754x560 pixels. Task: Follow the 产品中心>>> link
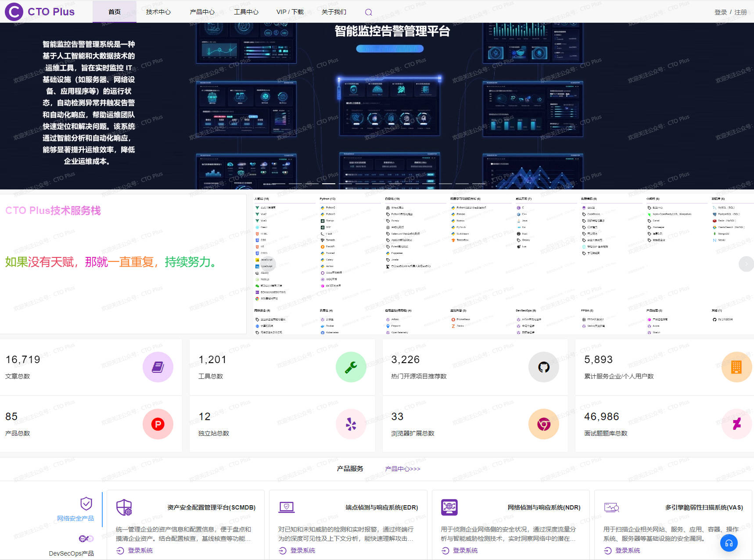(402, 469)
